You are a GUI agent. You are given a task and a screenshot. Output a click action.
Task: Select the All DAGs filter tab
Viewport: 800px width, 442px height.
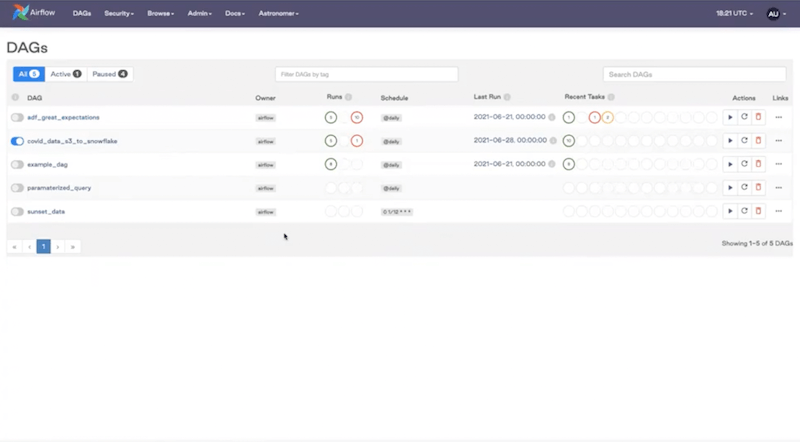pos(29,74)
